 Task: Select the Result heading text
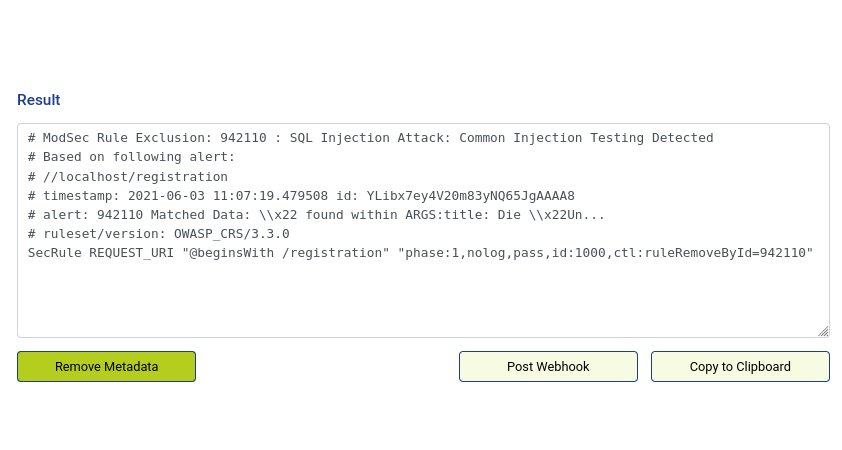click(39, 100)
